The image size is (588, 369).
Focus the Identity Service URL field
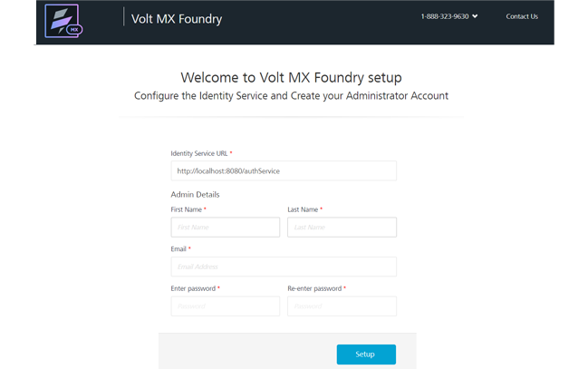click(x=284, y=170)
